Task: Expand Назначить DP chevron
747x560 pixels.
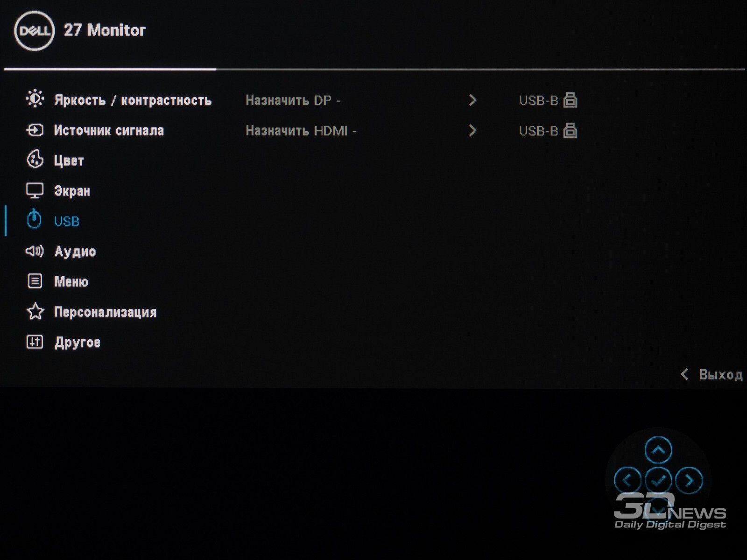Action: tap(472, 100)
